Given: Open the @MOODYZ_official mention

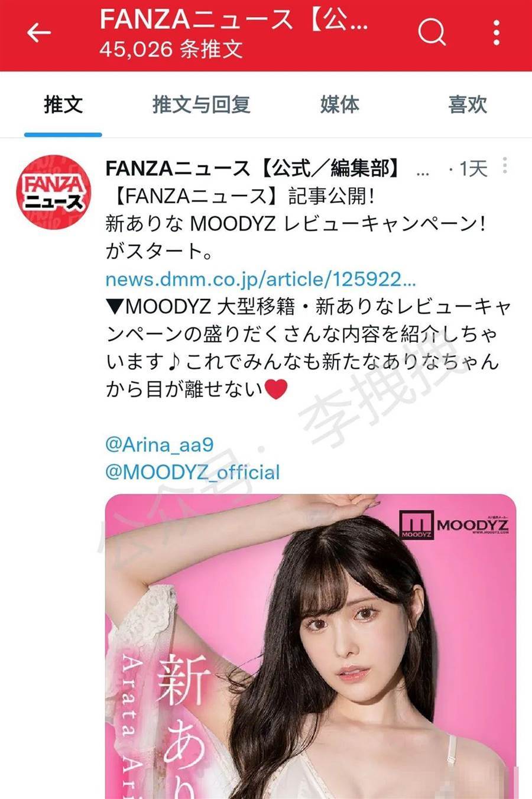Looking at the screenshot, I should [193, 472].
